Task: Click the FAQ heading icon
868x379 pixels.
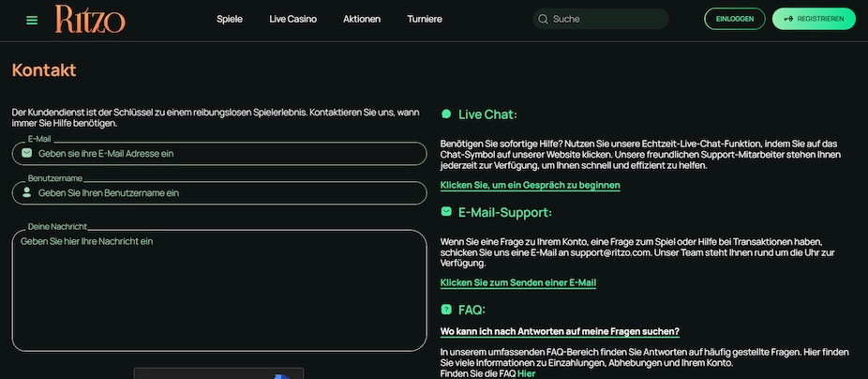Action: coord(446,310)
